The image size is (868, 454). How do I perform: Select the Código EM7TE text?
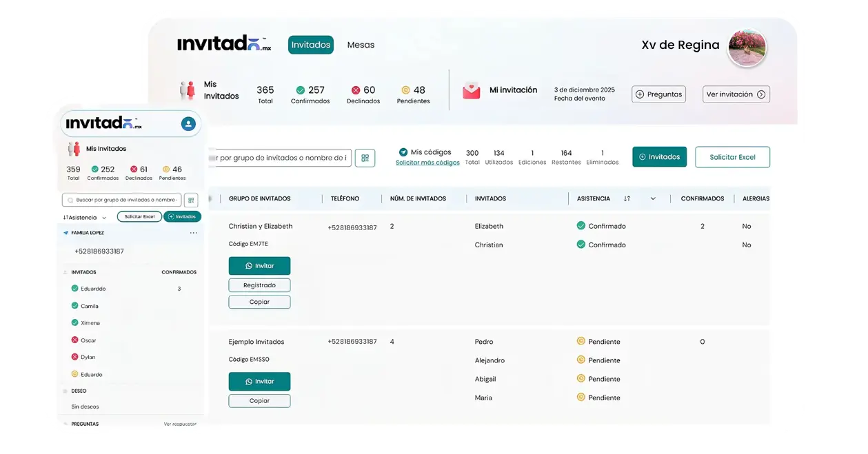[x=248, y=244]
